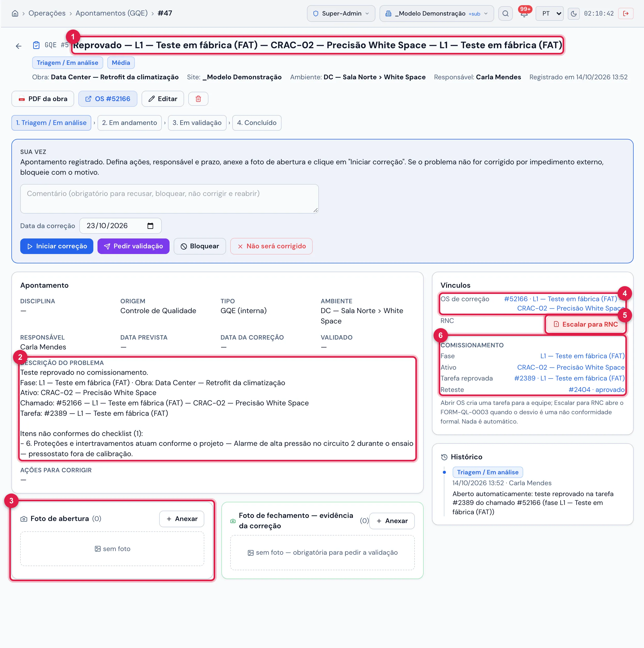The height and width of the screenshot is (648, 644).
Task: Click the Foto de abertura camera icon
Action: 24,519
